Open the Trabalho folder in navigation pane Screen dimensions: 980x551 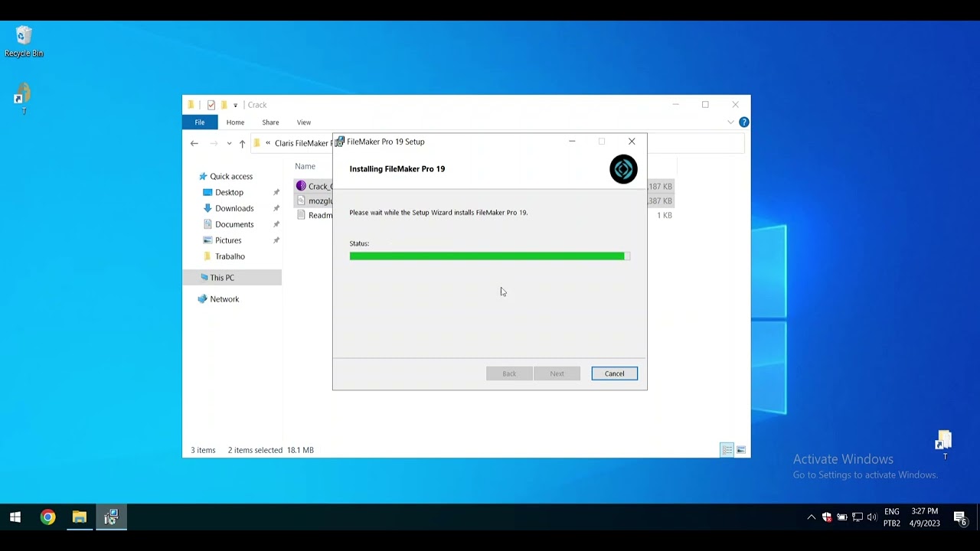point(230,256)
